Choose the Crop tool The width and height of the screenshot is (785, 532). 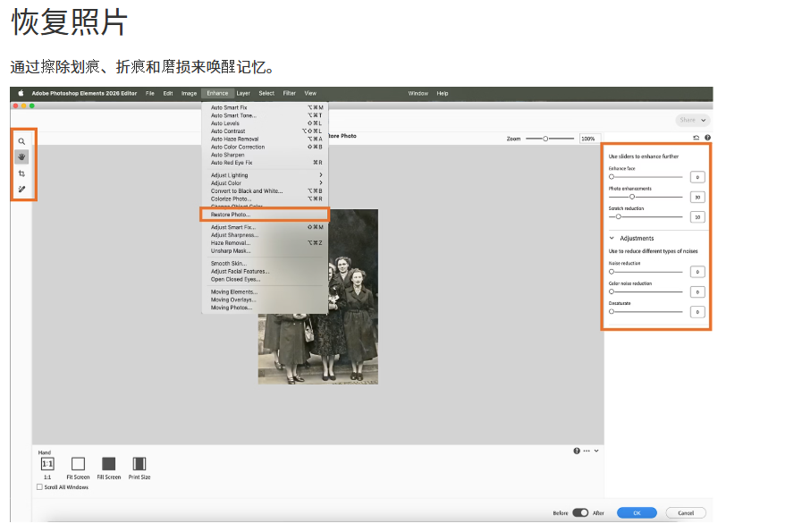point(22,173)
